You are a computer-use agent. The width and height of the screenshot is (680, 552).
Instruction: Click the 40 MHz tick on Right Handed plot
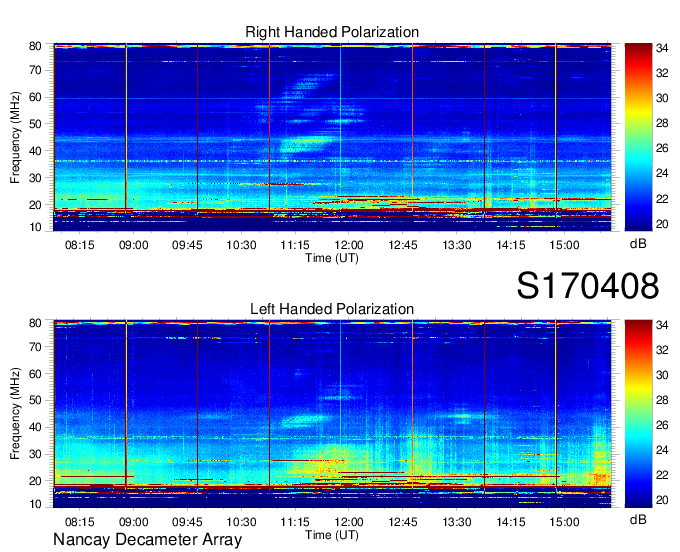(x=35, y=151)
